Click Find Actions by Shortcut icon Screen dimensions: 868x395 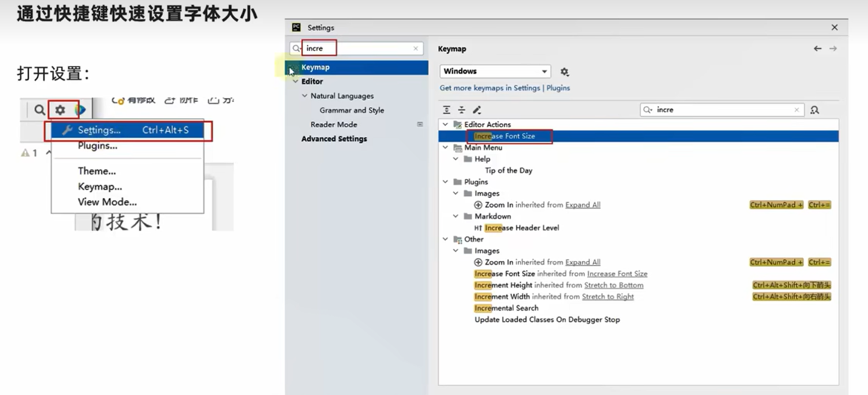(814, 110)
